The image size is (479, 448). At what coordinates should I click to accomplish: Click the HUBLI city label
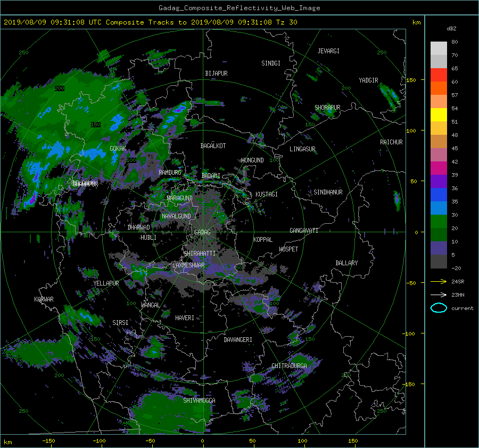pyautogui.click(x=148, y=237)
